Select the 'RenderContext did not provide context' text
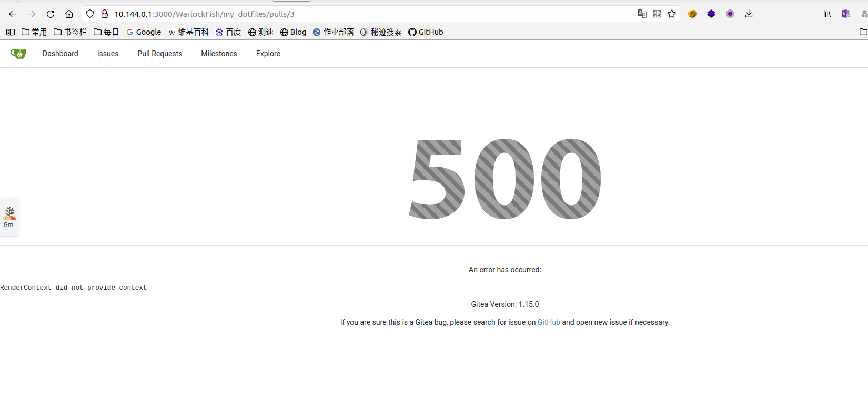868x420 pixels. click(x=74, y=288)
